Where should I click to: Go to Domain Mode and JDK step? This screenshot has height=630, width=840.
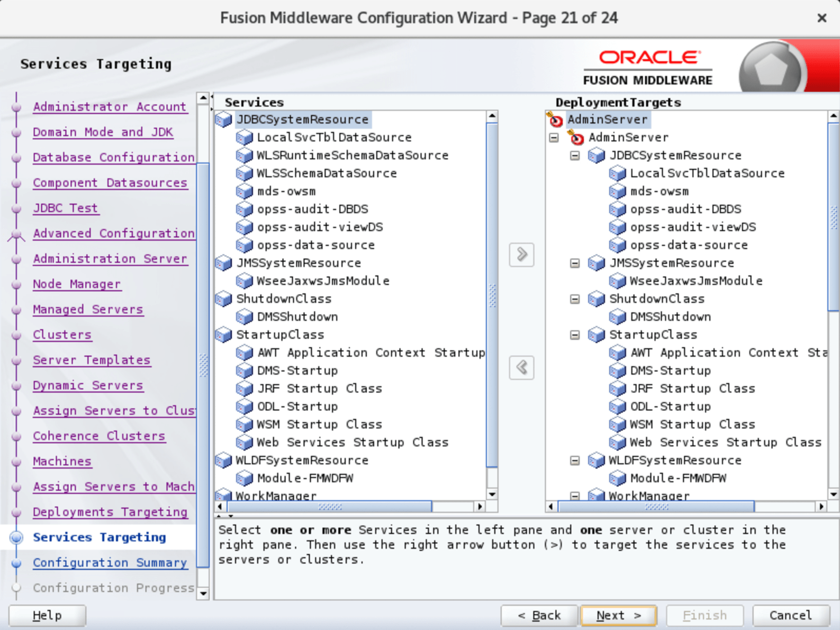click(103, 132)
